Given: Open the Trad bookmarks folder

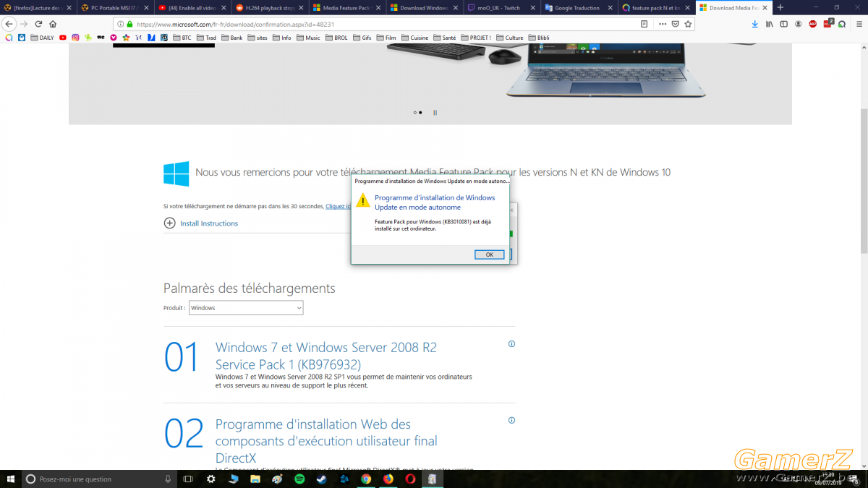Looking at the screenshot, I should pyautogui.click(x=206, y=38).
